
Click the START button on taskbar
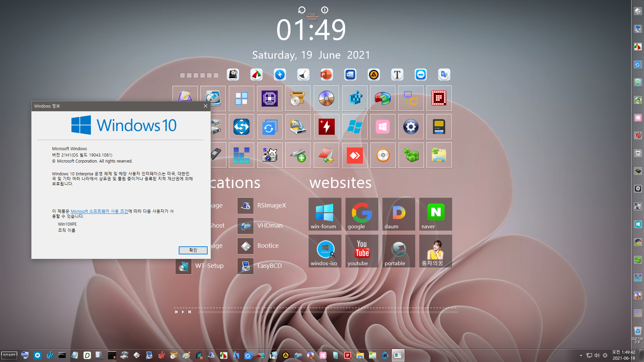click(x=9, y=355)
